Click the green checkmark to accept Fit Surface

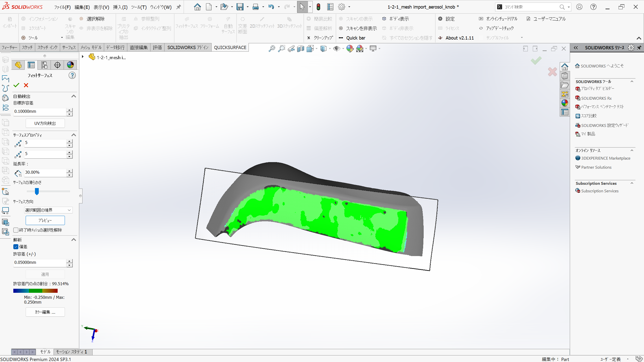[x=16, y=85]
